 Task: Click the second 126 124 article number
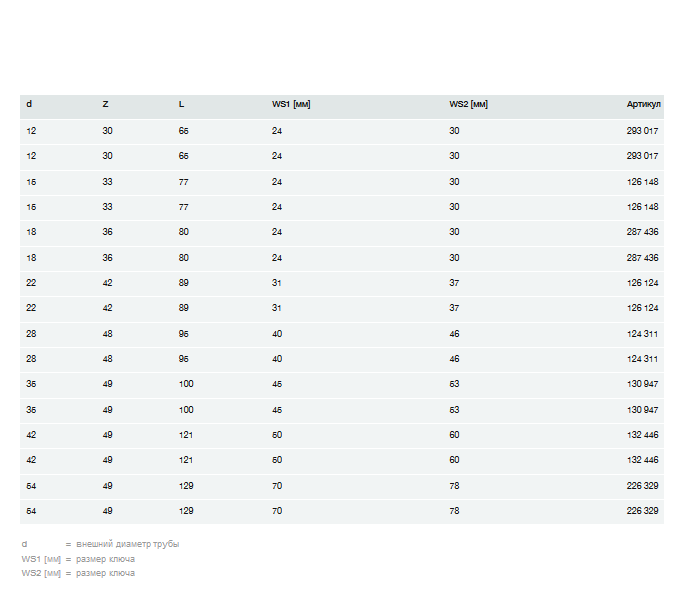coord(642,309)
